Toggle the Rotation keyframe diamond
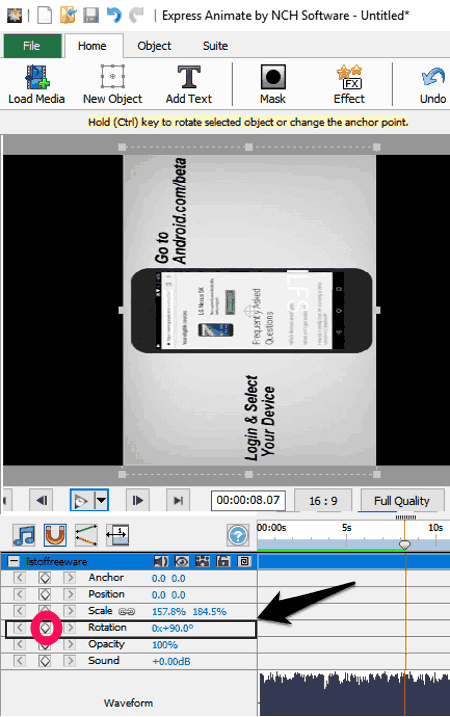The height and width of the screenshot is (717, 450). [x=44, y=628]
